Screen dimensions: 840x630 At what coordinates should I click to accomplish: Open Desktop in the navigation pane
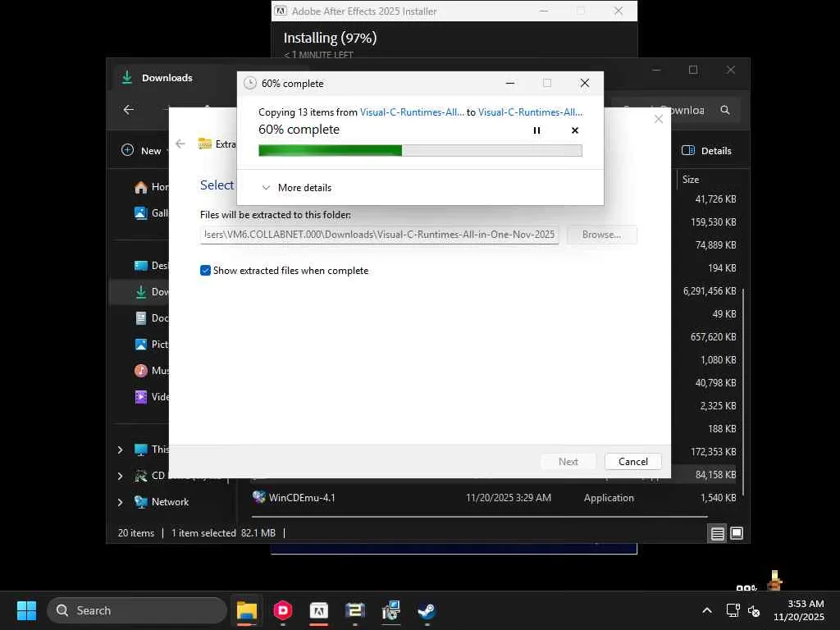(x=152, y=265)
